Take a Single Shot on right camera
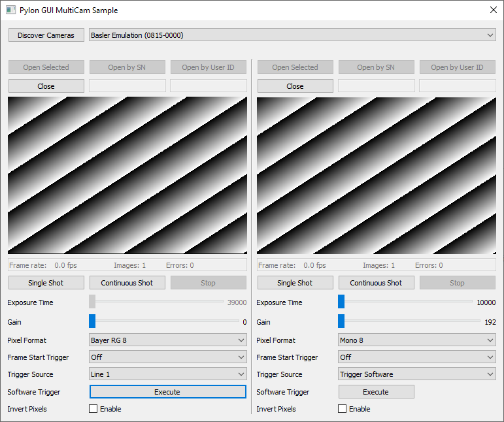Image resolution: width=504 pixels, height=422 pixels. pyautogui.click(x=295, y=283)
